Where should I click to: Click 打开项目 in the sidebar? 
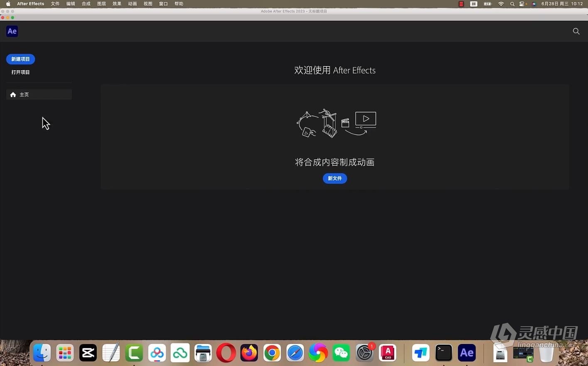coord(20,72)
